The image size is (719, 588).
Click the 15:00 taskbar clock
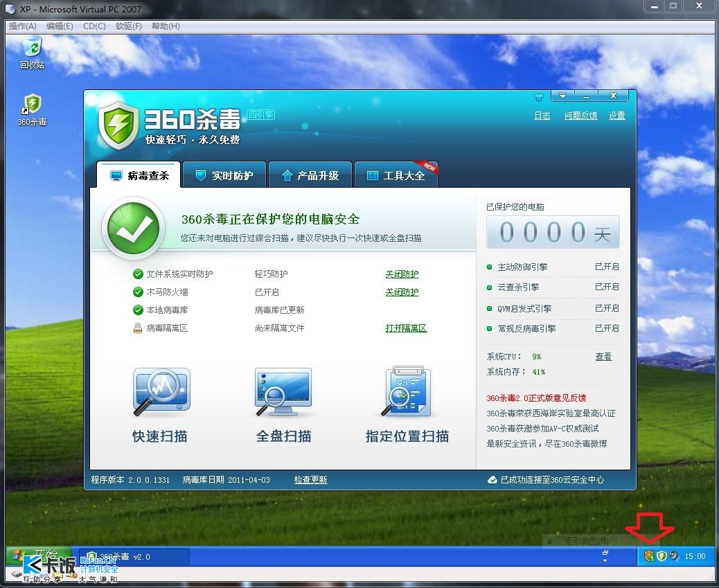(x=695, y=556)
